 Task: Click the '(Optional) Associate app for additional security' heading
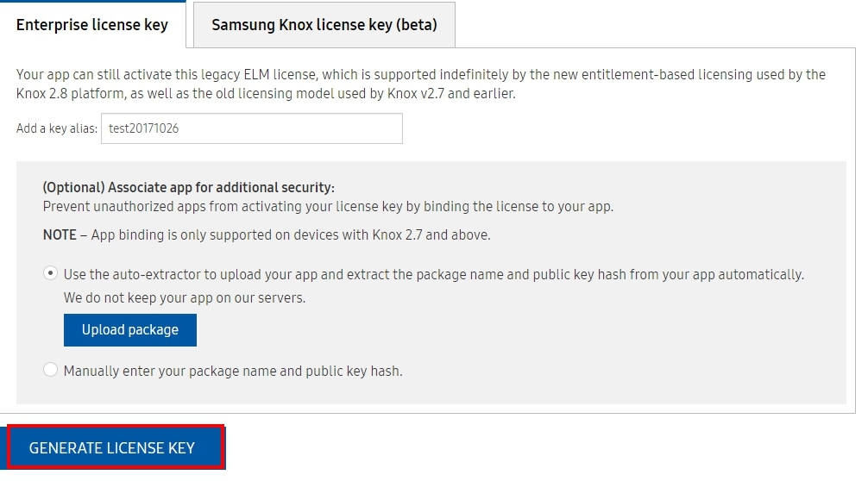[x=188, y=187]
